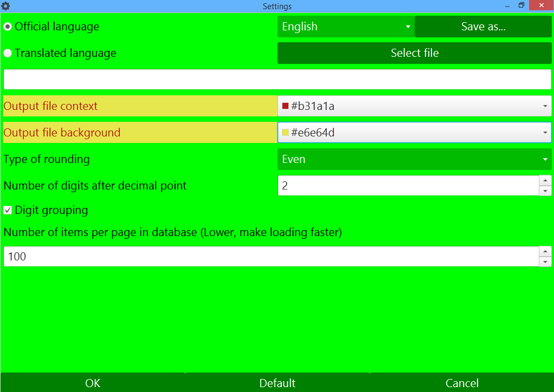Restore down the Settings window

[x=521, y=5]
